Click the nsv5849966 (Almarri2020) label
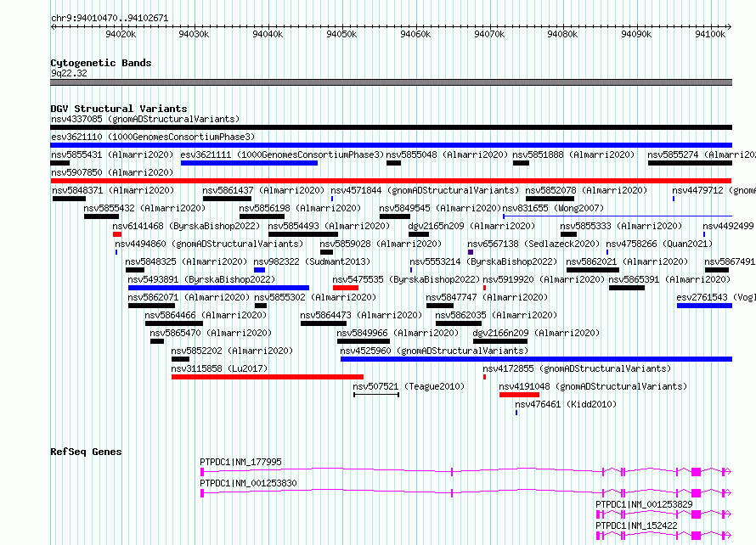The width and height of the screenshot is (756, 545). pyautogui.click(x=398, y=333)
